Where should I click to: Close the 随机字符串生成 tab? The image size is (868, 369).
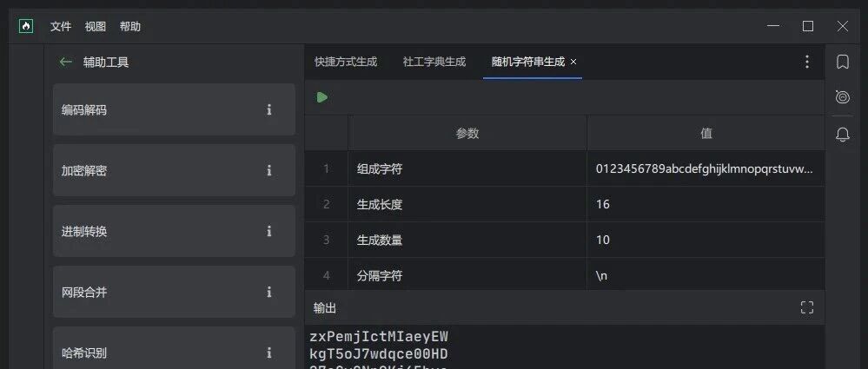tap(573, 62)
